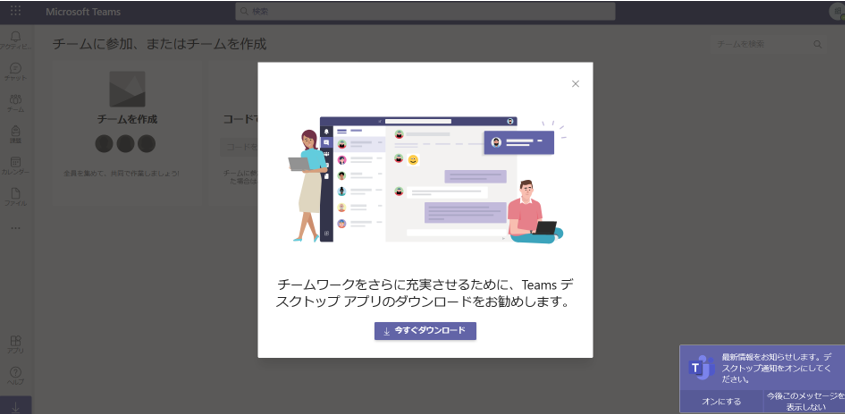Open the profile avatar at top right
This screenshot has width=845, height=414.
pos(837,12)
